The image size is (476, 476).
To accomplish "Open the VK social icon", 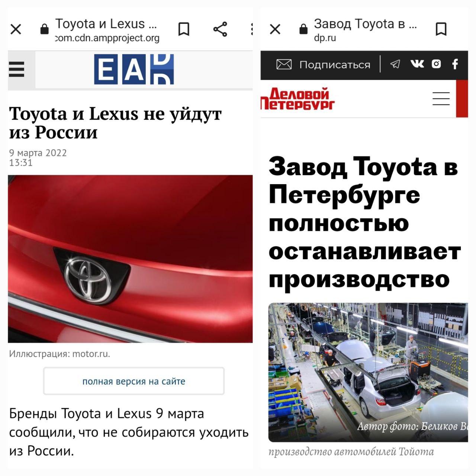I will coord(417,64).
